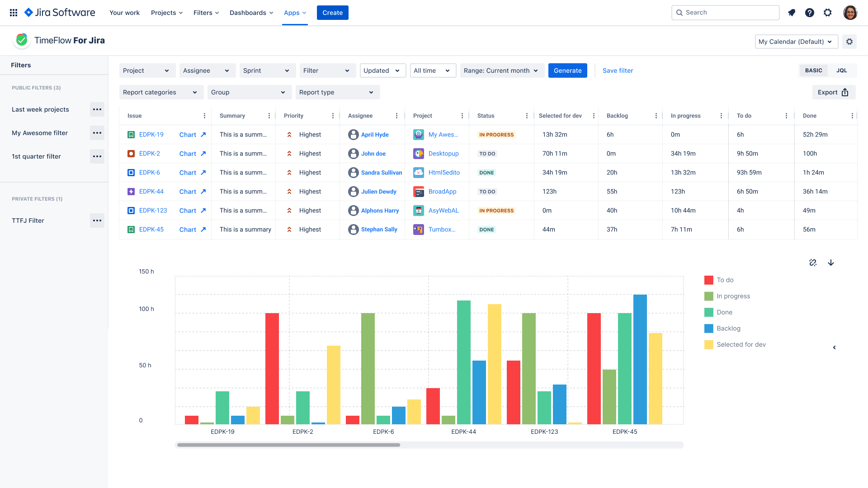Open your profile avatar in the top bar
The image size is (868, 488).
(x=851, y=13)
